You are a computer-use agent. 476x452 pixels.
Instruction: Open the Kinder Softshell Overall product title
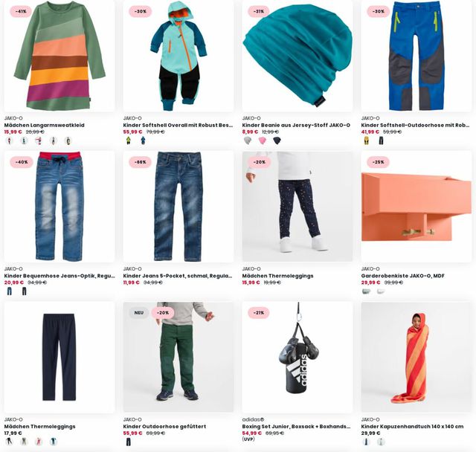(x=178, y=125)
